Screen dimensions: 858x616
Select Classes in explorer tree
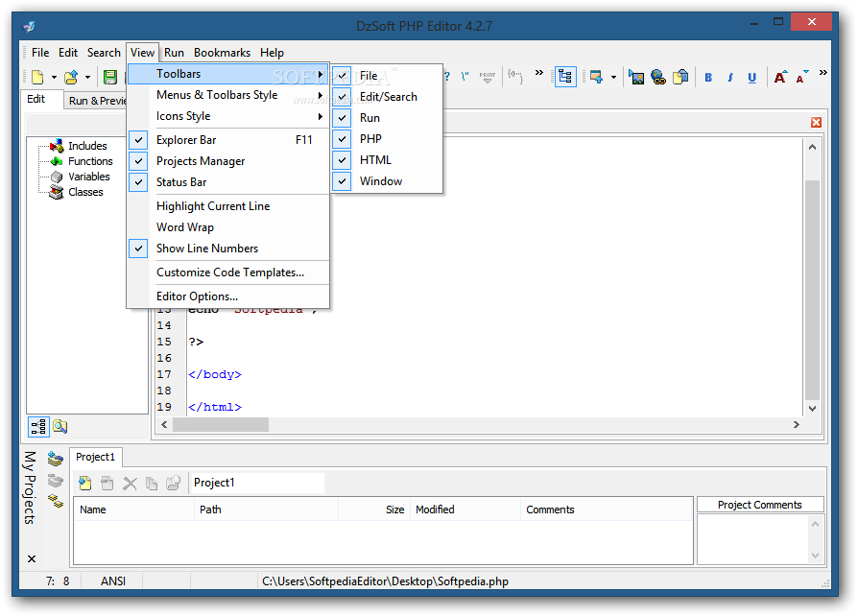coord(85,192)
